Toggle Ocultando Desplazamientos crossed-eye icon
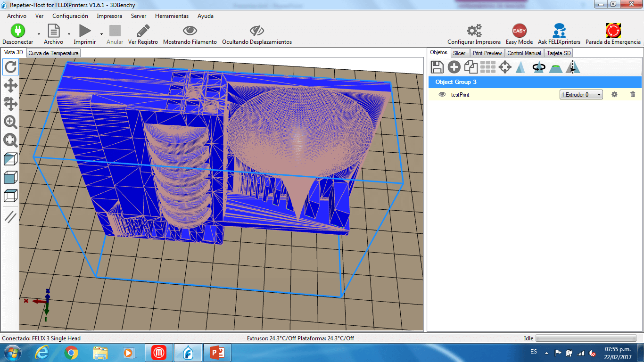The width and height of the screenshot is (644, 362). (257, 31)
